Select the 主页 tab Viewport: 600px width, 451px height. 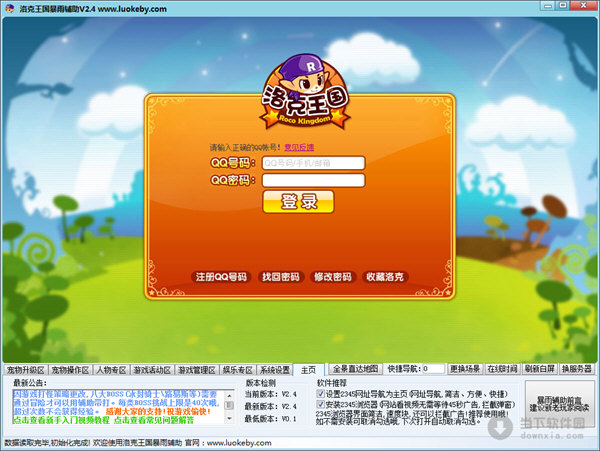pyautogui.click(x=308, y=370)
